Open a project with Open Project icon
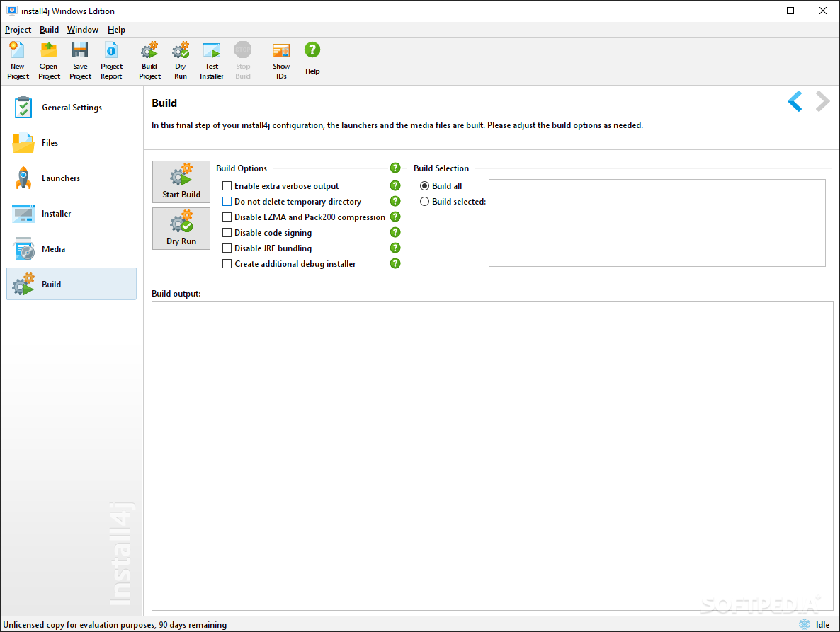Image resolution: width=840 pixels, height=632 pixels. pos(49,60)
